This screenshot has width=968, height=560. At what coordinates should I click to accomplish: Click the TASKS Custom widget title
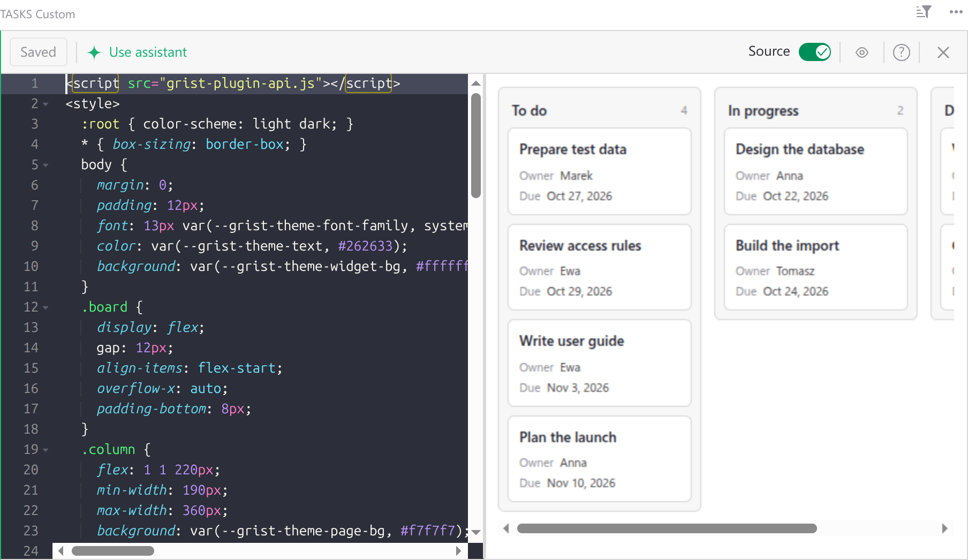pyautogui.click(x=37, y=14)
